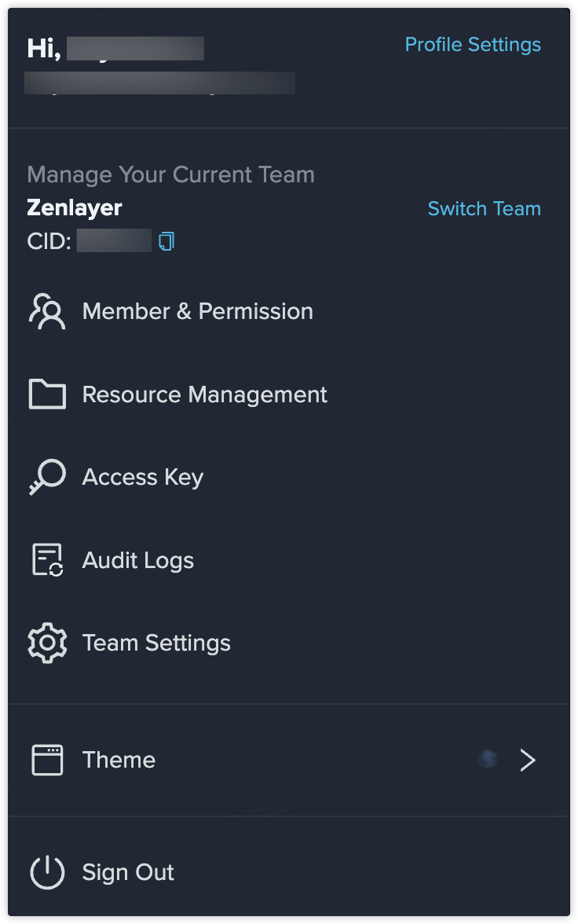Screen dimensions: 578x924
Task: Select Audit Logs menu entry
Action: (289, 559)
